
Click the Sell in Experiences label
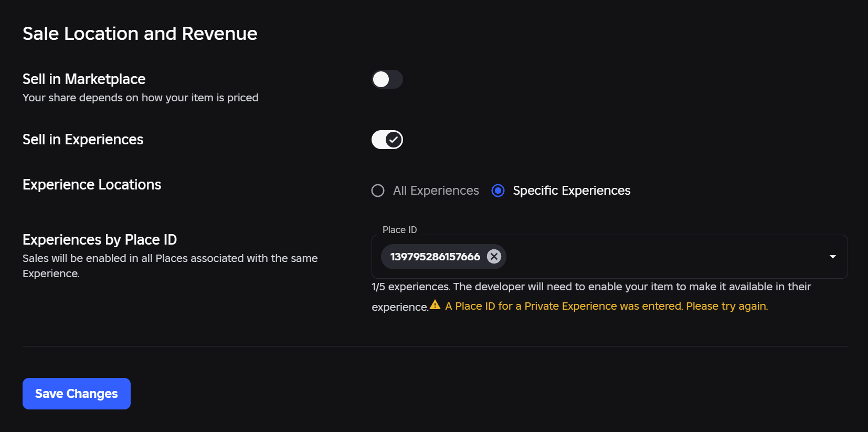[x=83, y=140]
